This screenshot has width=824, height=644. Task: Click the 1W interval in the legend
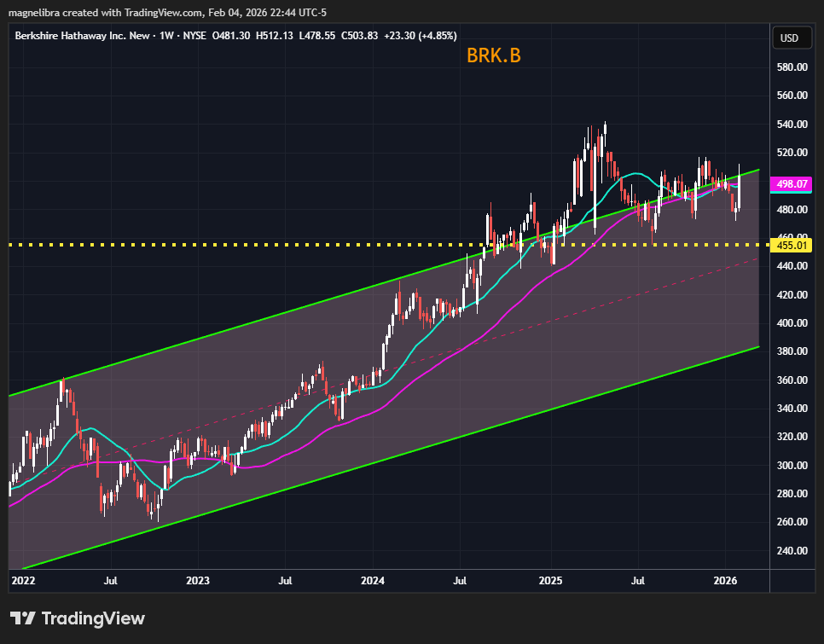point(166,36)
